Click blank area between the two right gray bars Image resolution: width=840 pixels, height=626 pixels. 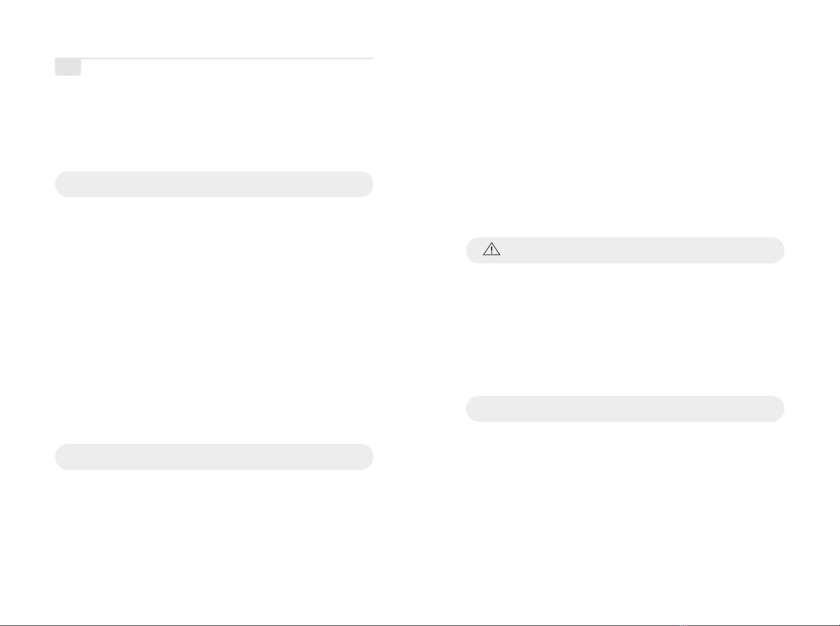click(x=625, y=329)
